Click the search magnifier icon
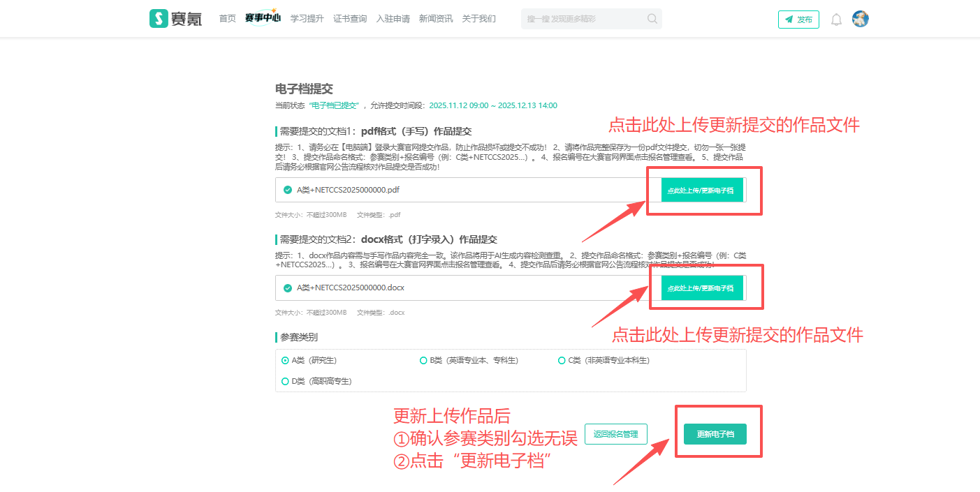 point(652,19)
